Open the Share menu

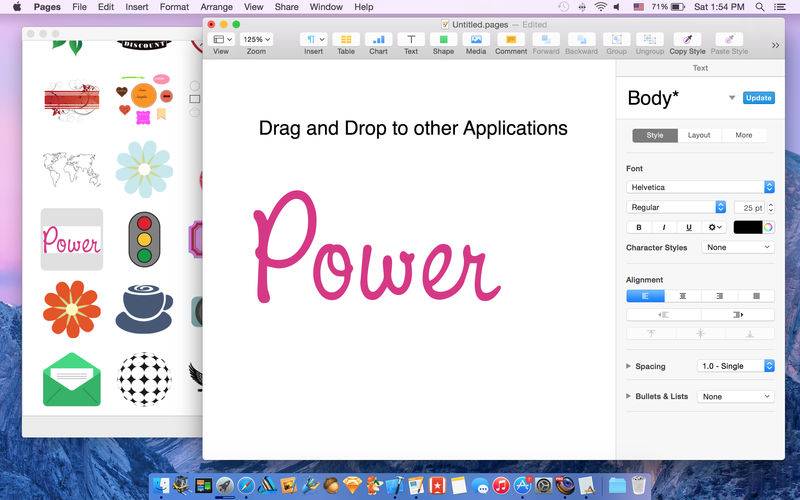click(286, 7)
